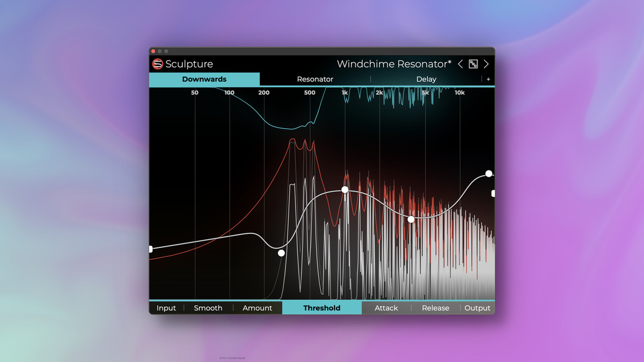
Task: Open the Windchime Resonator* preset name
Action: point(394,64)
